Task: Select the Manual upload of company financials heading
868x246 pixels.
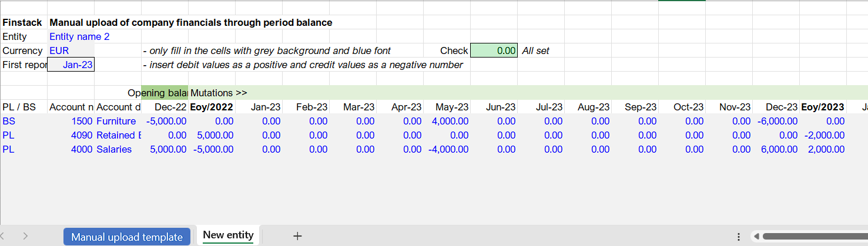Action: coord(191,22)
